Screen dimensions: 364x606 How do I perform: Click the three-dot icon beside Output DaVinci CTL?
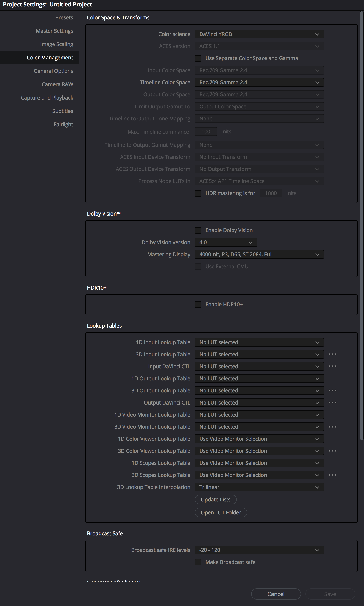pyautogui.click(x=332, y=403)
